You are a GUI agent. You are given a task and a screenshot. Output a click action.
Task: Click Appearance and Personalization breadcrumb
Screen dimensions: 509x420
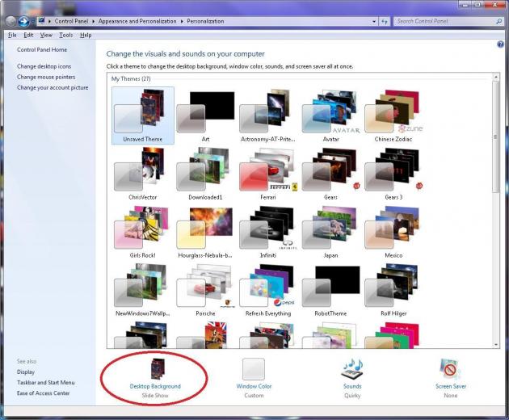(x=137, y=22)
